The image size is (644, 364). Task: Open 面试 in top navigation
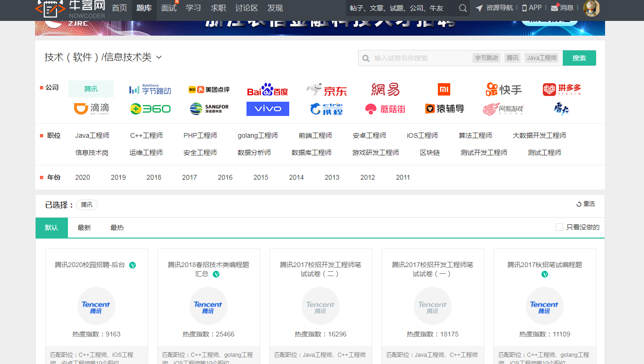click(169, 8)
